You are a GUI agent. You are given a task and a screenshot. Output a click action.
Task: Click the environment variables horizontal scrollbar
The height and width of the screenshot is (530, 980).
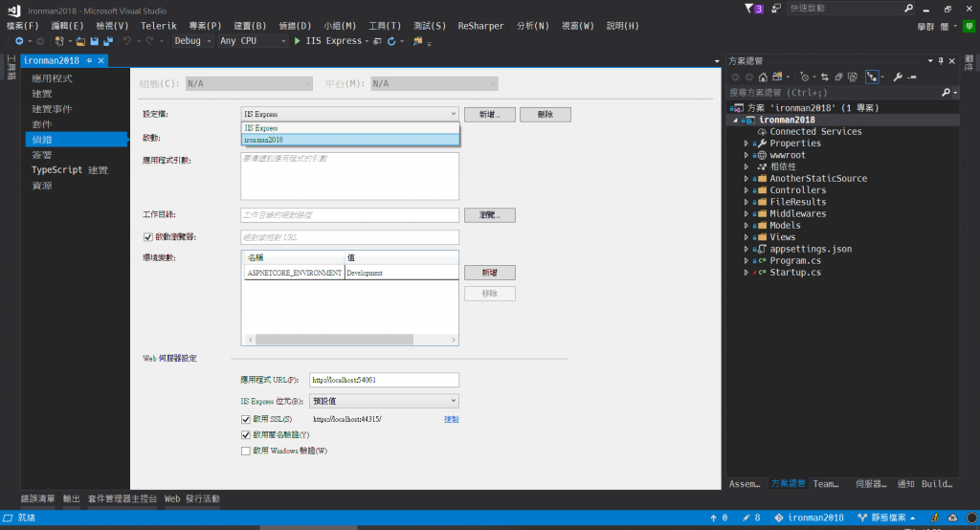pyautogui.click(x=334, y=340)
